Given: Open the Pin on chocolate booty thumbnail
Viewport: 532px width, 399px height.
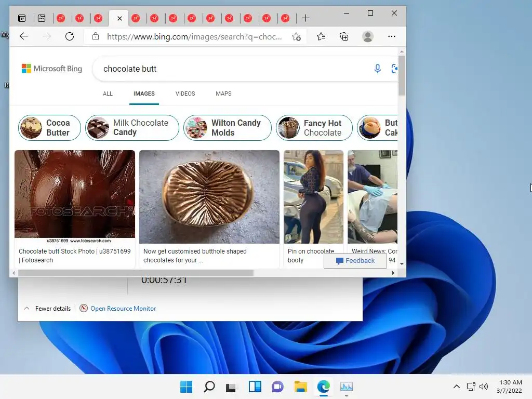Looking at the screenshot, I should (x=313, y=197).
